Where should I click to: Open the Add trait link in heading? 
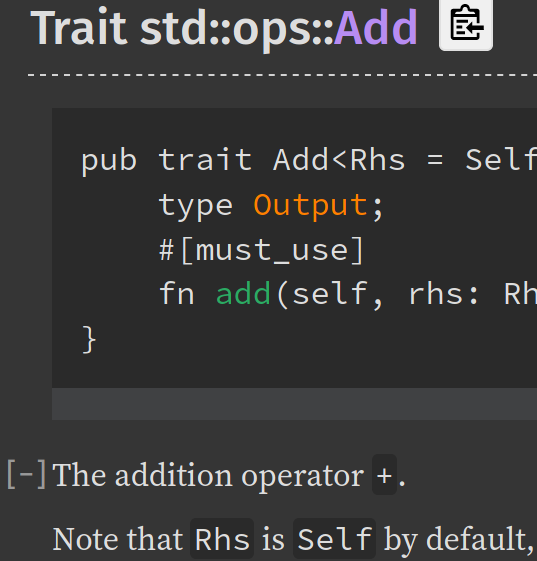tap(375, 28)
